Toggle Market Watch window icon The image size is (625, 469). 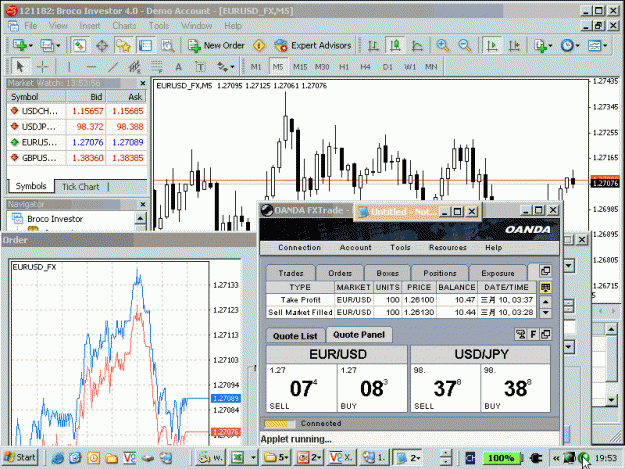pyautogui.click(x=80, y=45)
